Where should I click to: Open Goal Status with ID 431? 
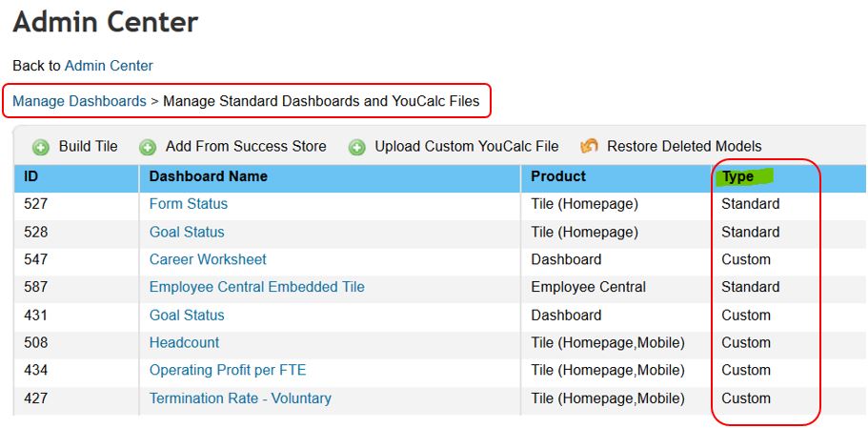pyautogui.click(x=187, y=315)
